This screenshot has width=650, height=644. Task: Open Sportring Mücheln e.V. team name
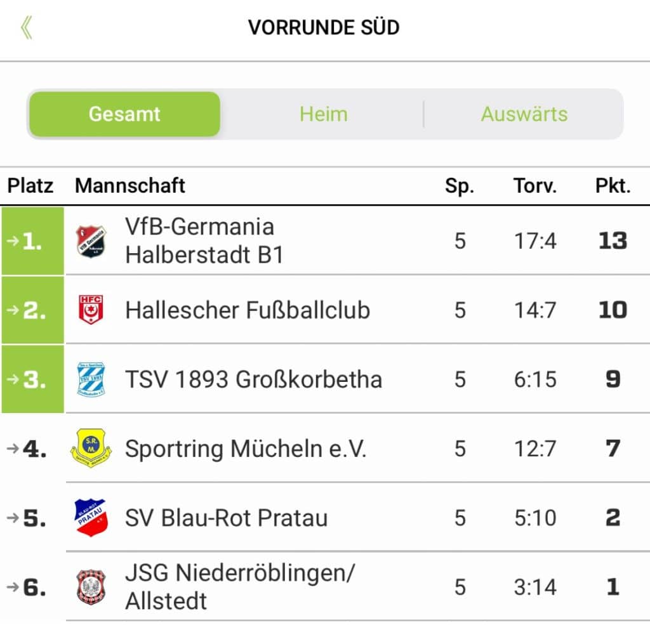coord(246,449)
